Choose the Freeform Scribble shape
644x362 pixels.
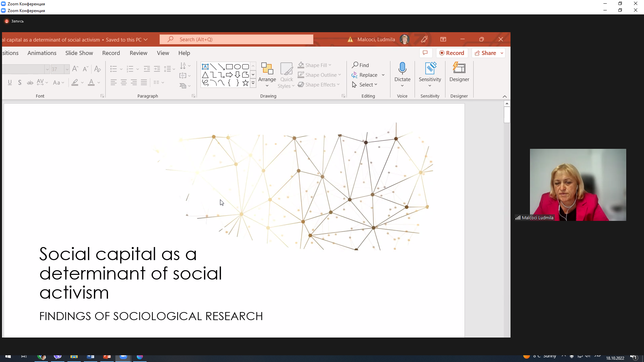point(205,83)
